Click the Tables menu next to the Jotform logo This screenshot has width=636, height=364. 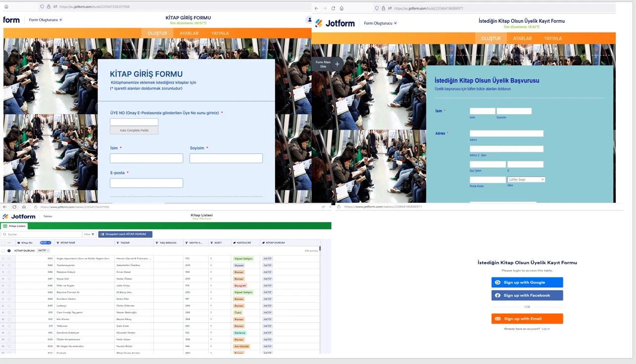click(x=47, y=216)
